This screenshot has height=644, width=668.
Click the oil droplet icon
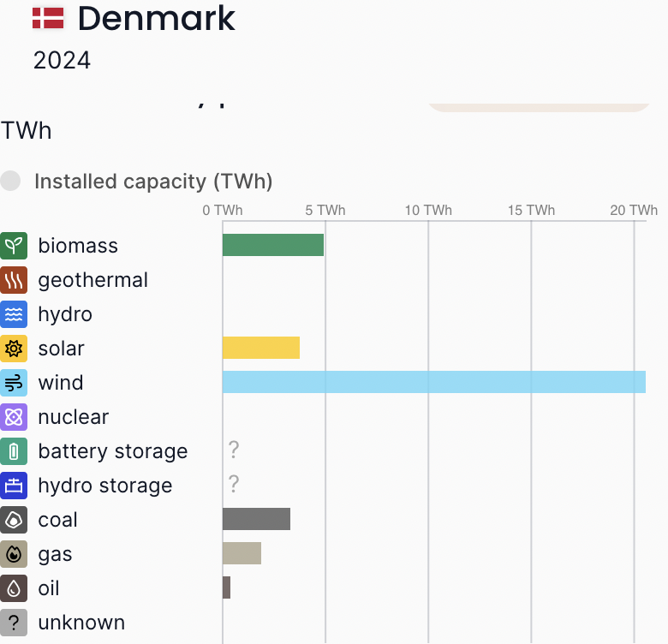pos(14,588)
